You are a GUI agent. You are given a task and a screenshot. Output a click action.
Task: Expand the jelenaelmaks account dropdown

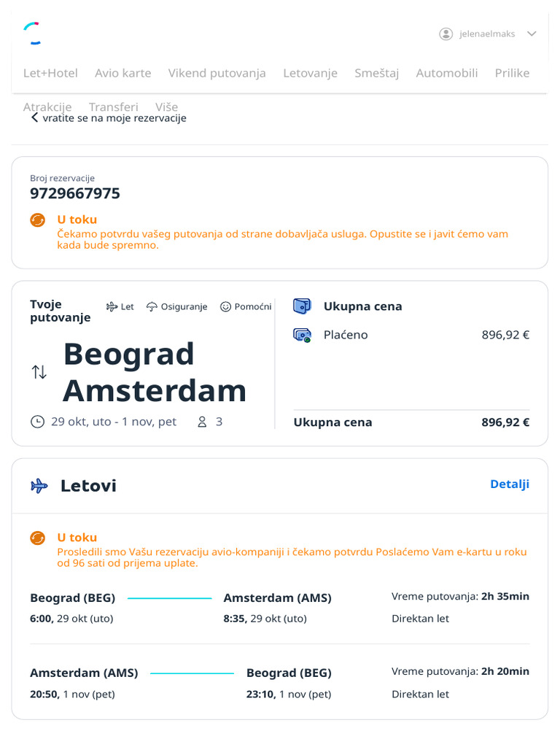click(532, 34)
